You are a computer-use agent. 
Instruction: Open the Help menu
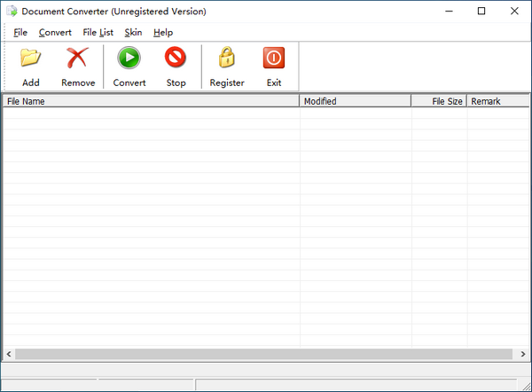click(x=163, y=33)
